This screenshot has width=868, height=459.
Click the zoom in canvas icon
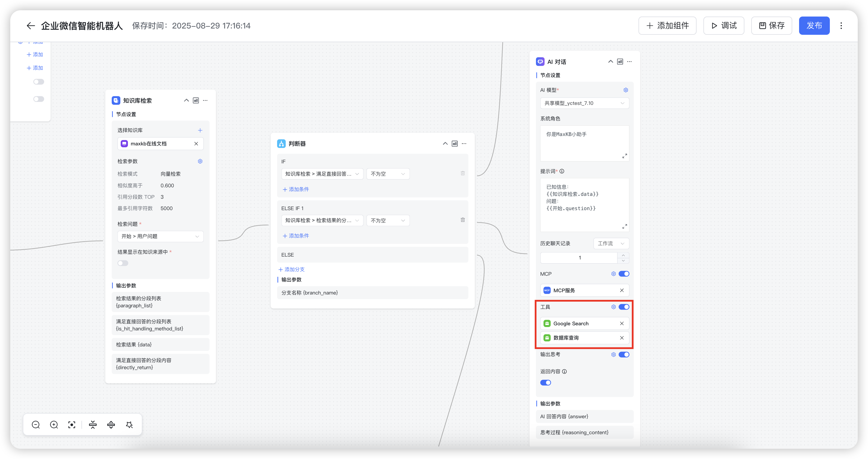[x=54, y=425]
